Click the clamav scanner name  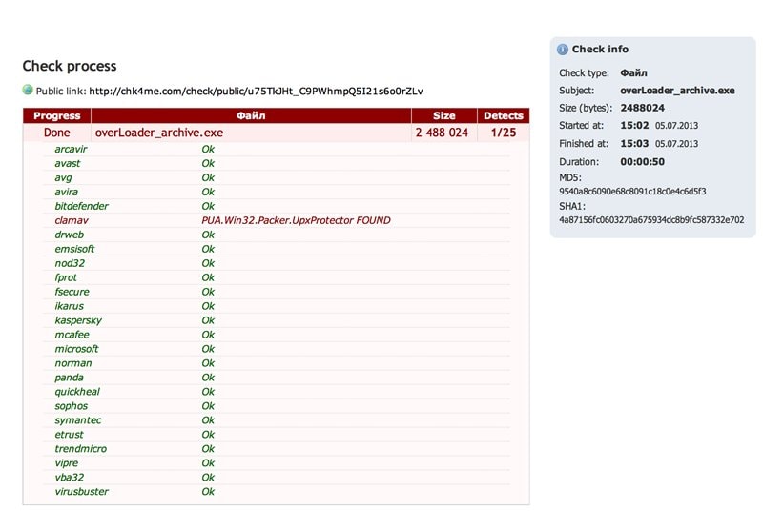[x=72, y=220]
